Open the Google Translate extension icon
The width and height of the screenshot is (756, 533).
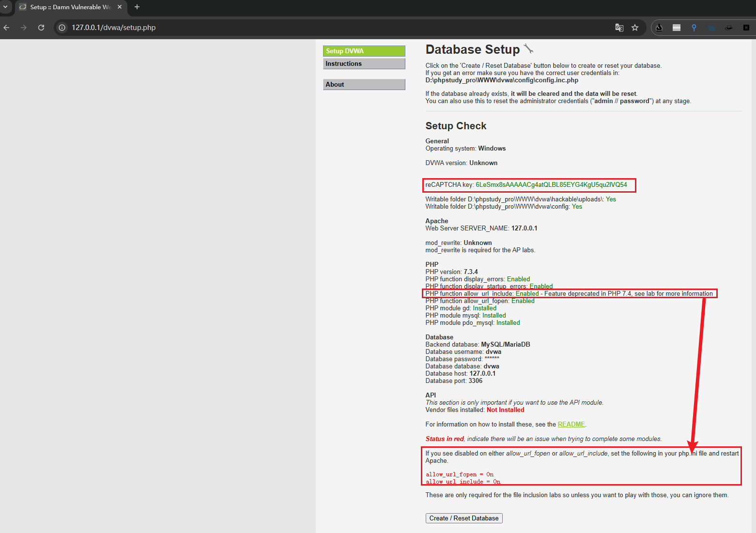tap(619, 28)
